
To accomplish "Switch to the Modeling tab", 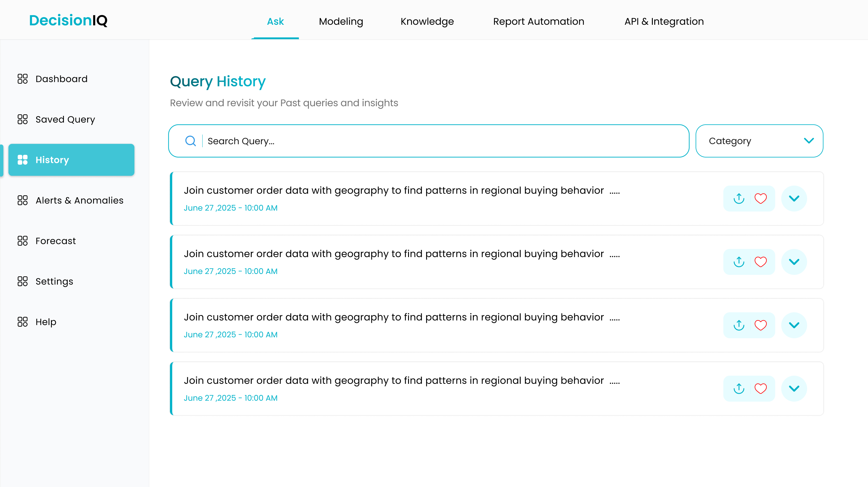I will click(x=341, y=21).
